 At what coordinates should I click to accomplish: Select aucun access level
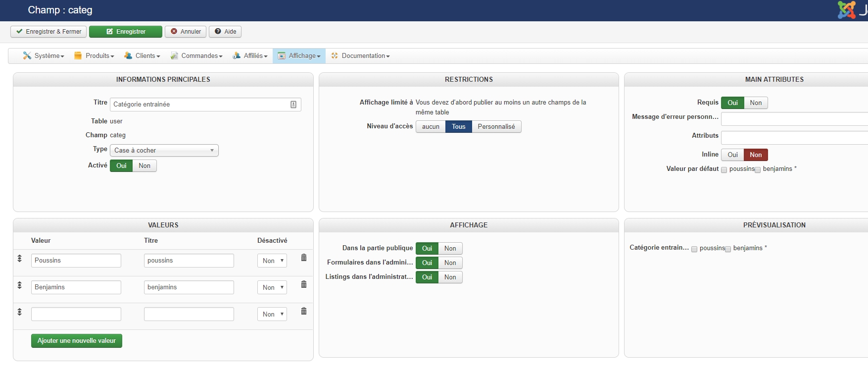[x=431, y=127]
